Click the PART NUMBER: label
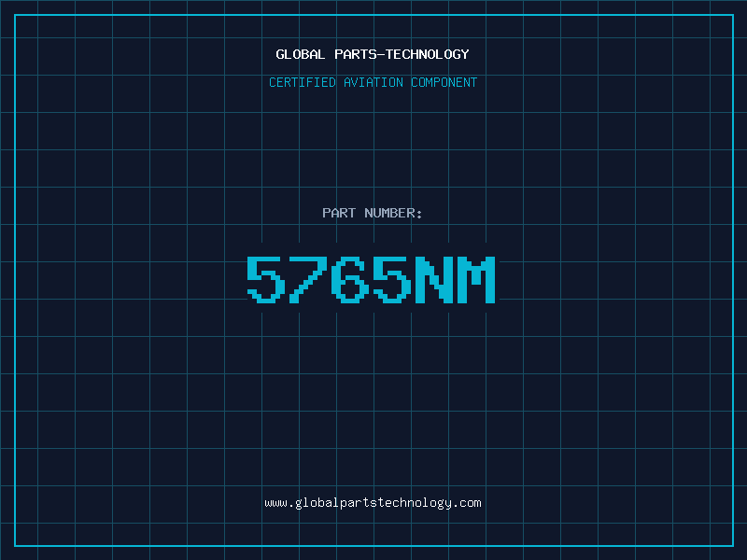Image resolution: width=747 pixels, height=560 pixels. coord(373,213)
